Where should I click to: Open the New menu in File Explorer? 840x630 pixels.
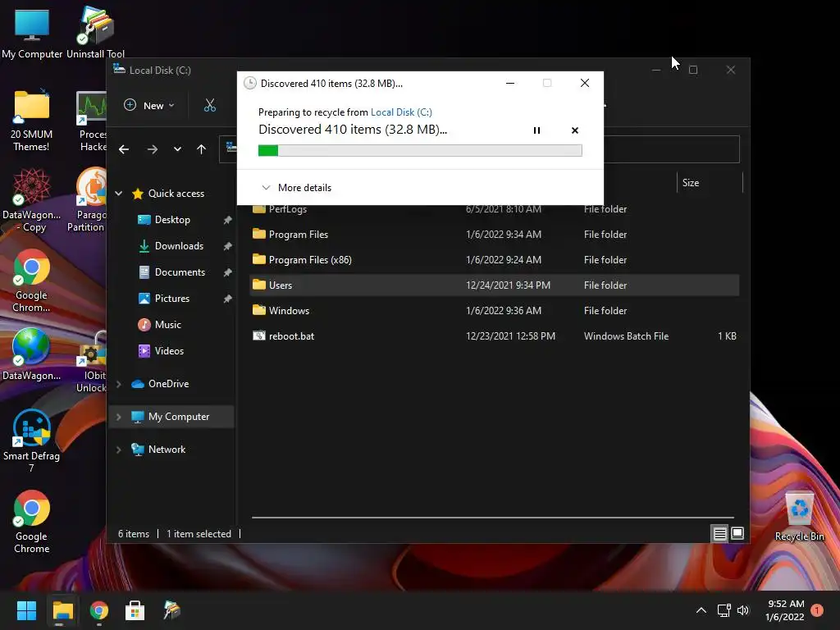click(x=149, y=106)
